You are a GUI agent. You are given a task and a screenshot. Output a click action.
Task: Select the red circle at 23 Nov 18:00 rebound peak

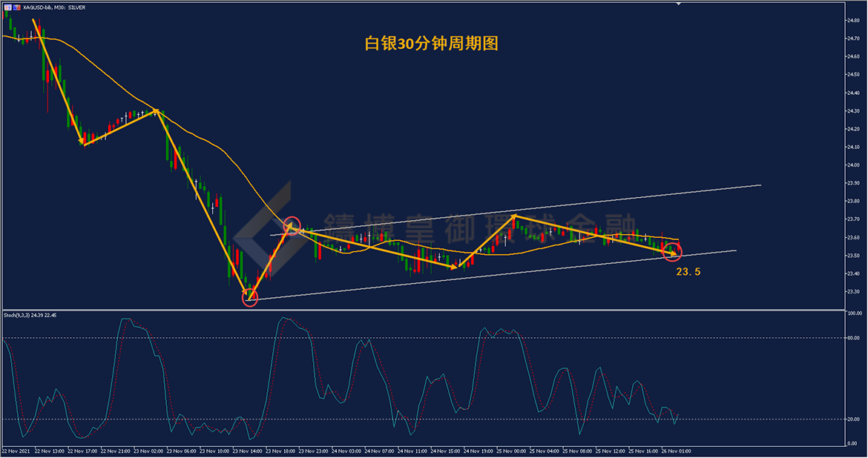[292, 226]
